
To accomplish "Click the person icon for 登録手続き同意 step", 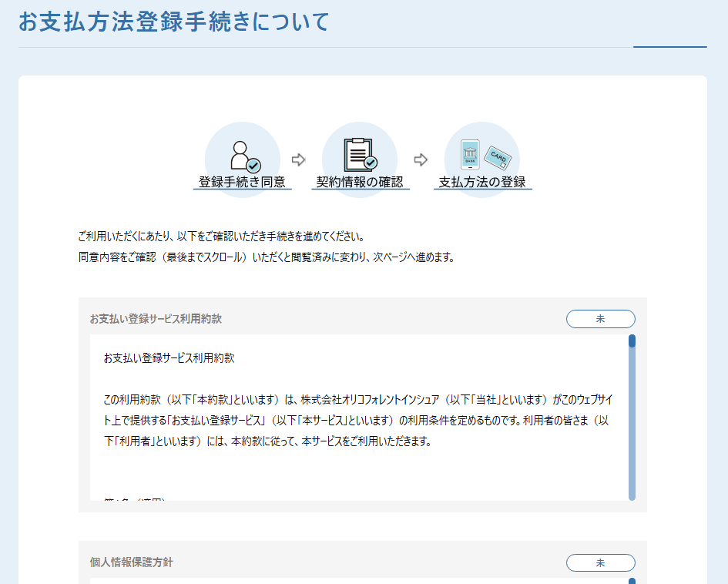I will 243,156.
